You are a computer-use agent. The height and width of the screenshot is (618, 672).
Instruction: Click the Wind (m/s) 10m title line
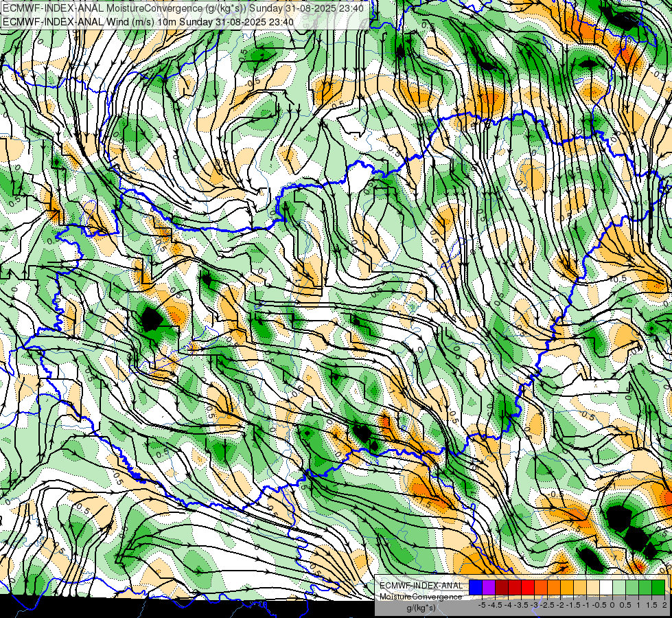[x=148, y=21]
